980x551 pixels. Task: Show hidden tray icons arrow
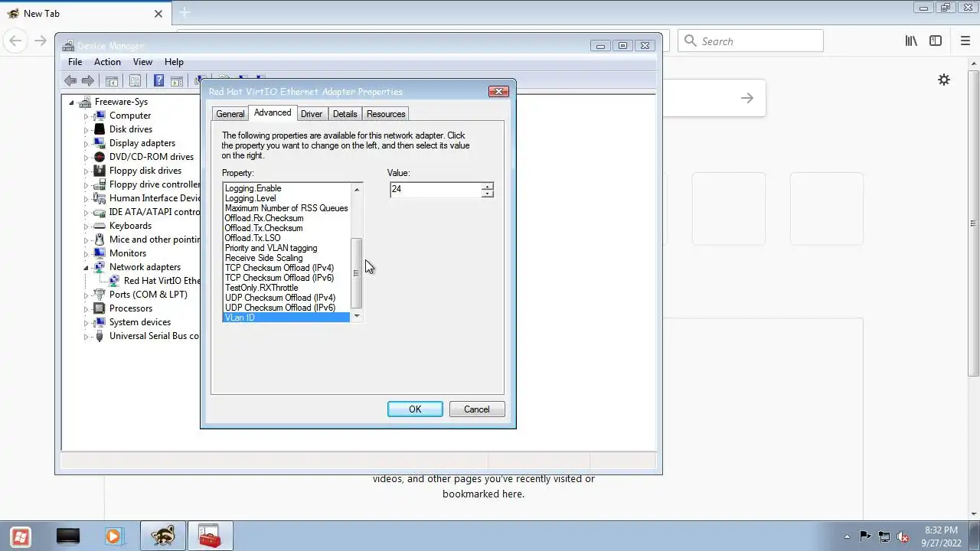point(847,536)
